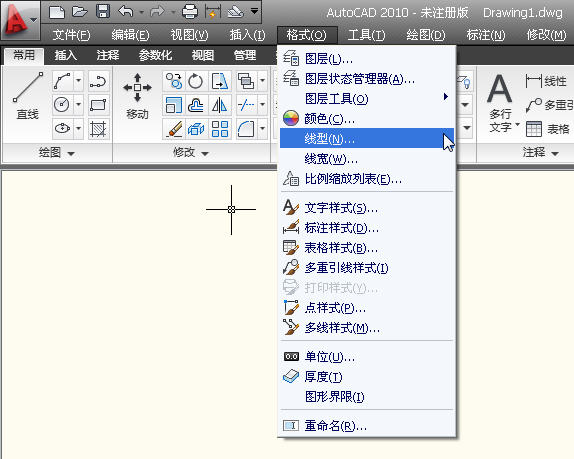This screenshot has width=574, height=459.
Task: Click the Plot printer icon
Action: point(190,12)
